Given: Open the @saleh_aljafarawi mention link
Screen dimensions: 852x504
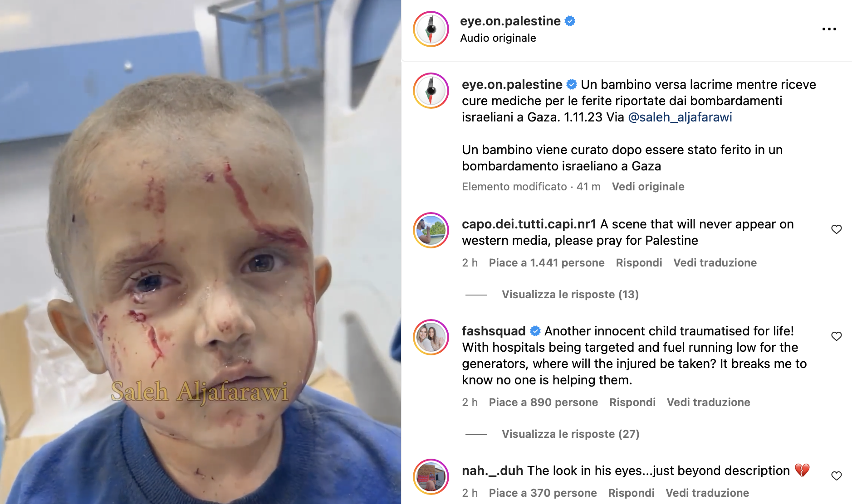Looking at the screenshot, I should [680, 117].
